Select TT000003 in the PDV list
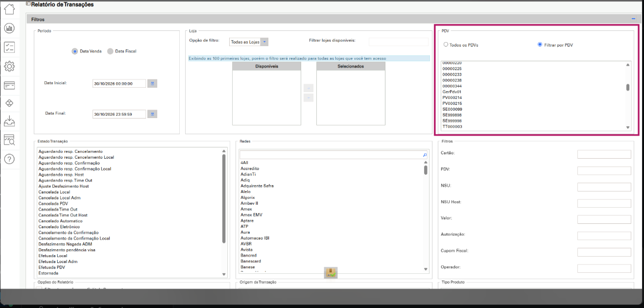Screen dimensions: 644x308 [452, 126]
